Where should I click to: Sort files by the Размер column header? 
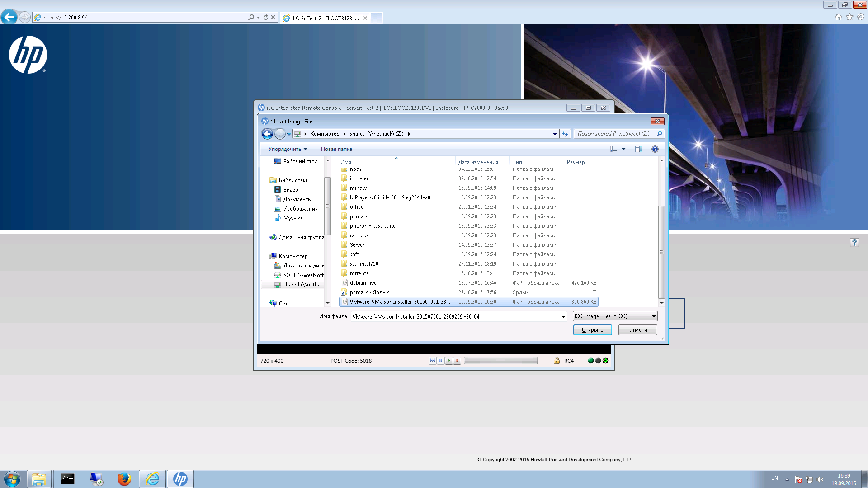pyautogui.click(x=582, y=162)
